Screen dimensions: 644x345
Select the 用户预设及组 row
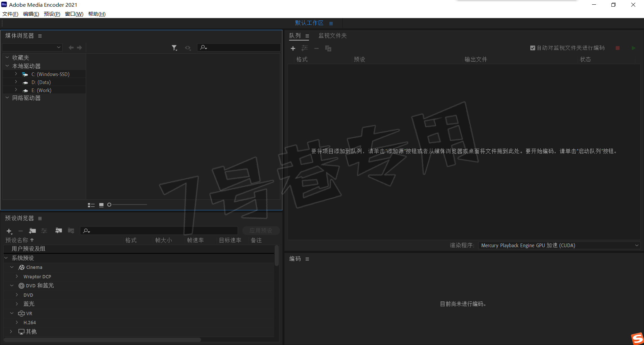coord(139,249)
